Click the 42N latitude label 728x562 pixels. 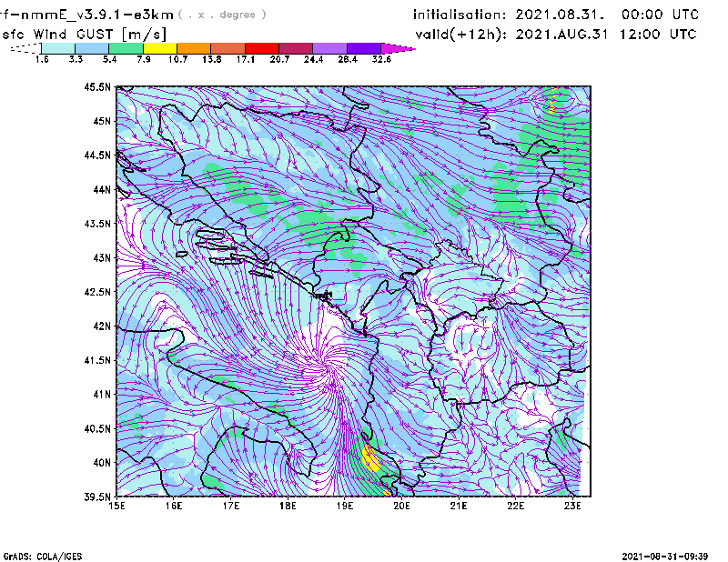(x=102, y=326)
